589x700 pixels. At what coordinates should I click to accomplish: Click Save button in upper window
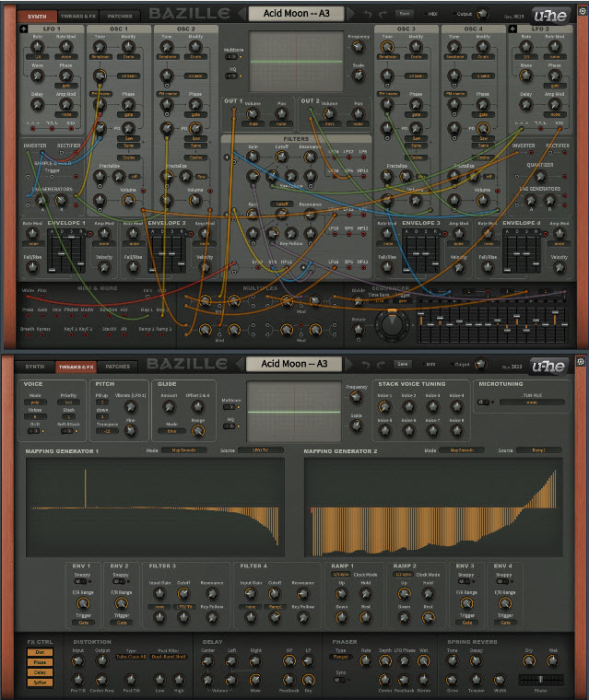[x=405, y=14]
